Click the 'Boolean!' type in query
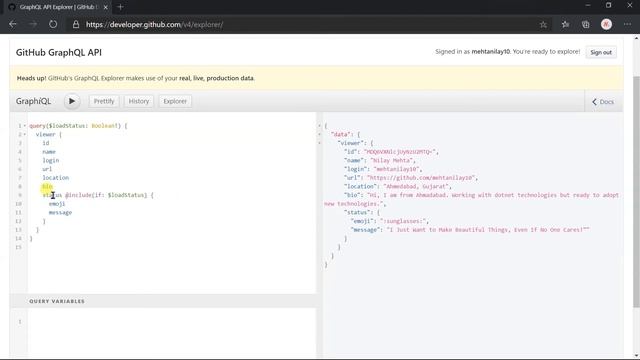Screen dimensions: 640x360 coord(105,126)
